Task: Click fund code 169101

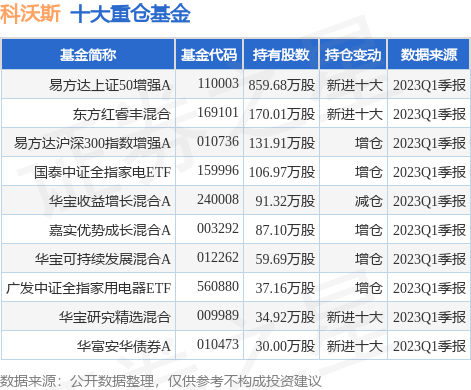Action: coord(218,112)
